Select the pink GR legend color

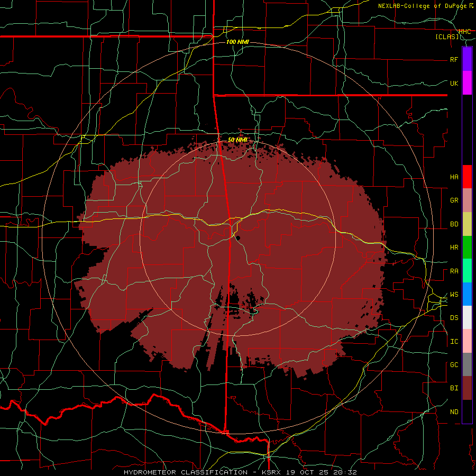coord(467,200)
